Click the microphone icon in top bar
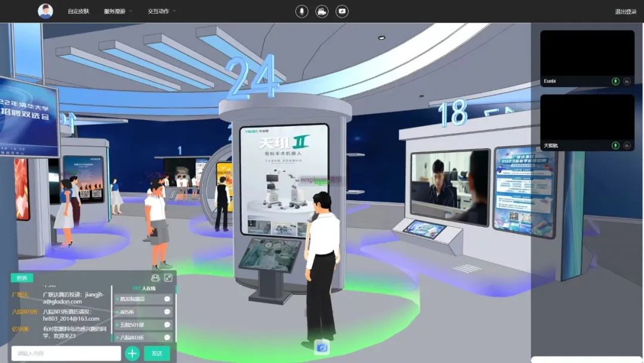 coord(302,11)
